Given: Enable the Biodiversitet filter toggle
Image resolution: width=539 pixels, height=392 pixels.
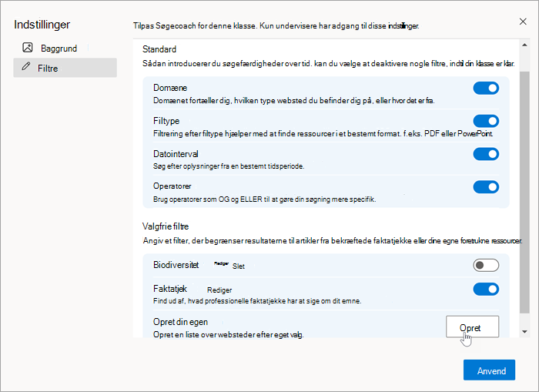Looking at the screenshot, I should (x=486, y=265).
